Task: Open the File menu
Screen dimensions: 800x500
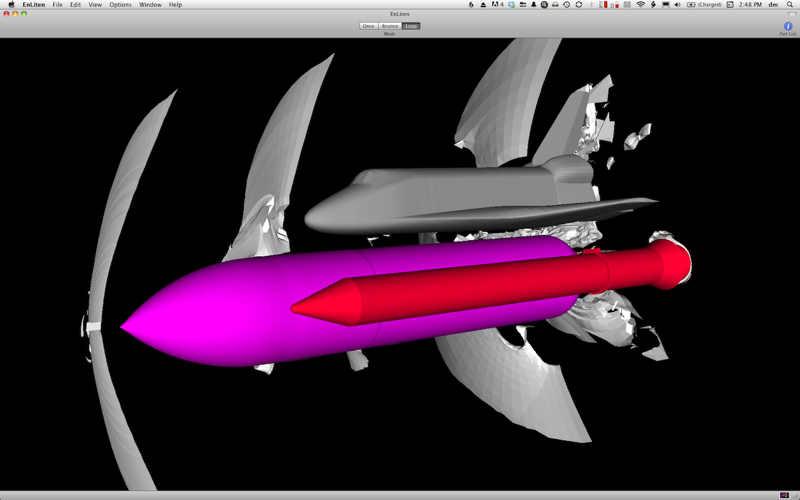Action: point(58,5)
